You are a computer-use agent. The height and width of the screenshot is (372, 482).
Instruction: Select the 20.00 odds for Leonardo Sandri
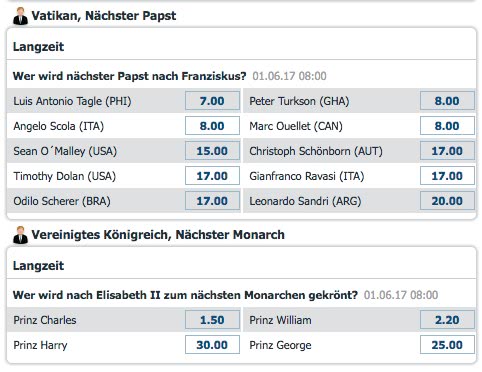coord(447,201)
